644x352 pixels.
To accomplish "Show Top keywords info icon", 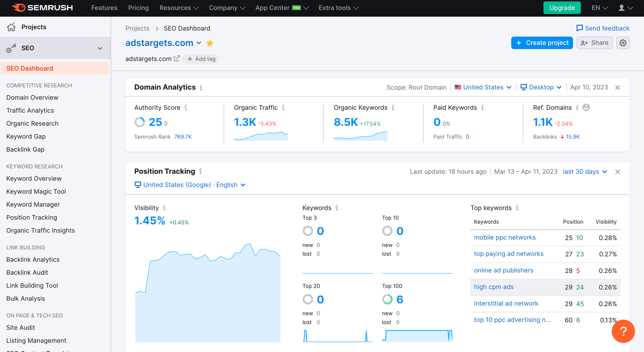I will [517, 208].
